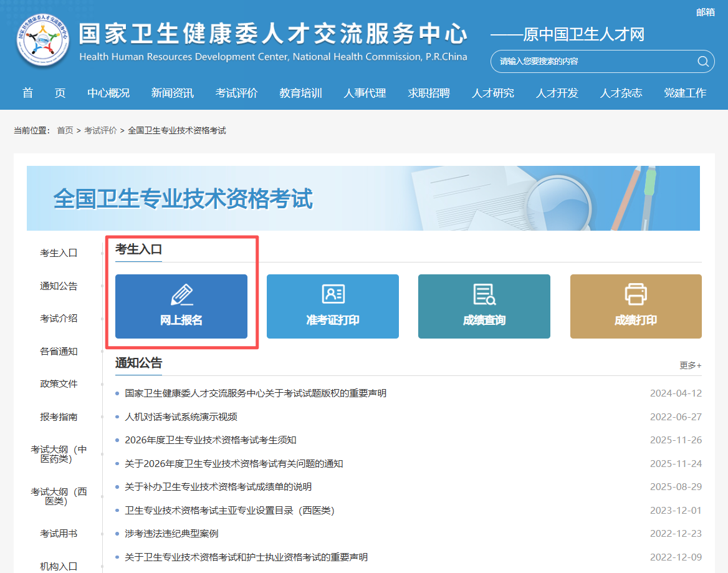Screen dimensions: 728x573
Task: Open the 准考证打印 ID card icon
Action: coord(333,294)
